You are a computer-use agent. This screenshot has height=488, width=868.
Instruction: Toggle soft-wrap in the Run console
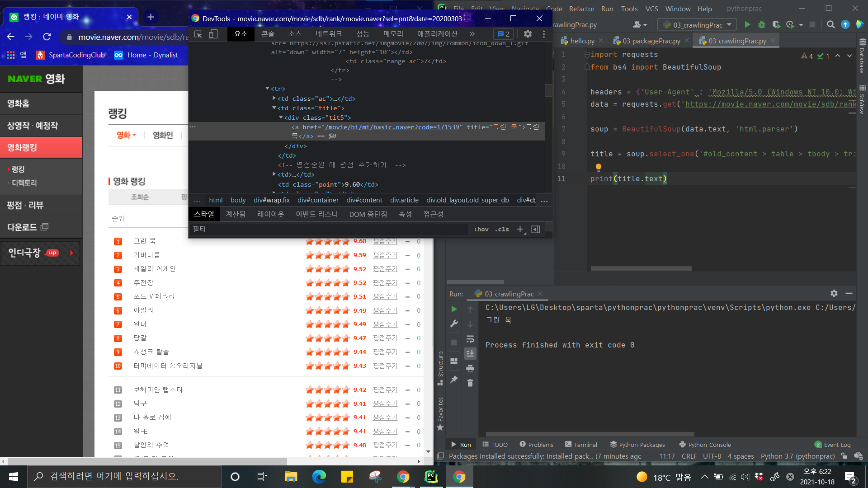pos(470,339)
